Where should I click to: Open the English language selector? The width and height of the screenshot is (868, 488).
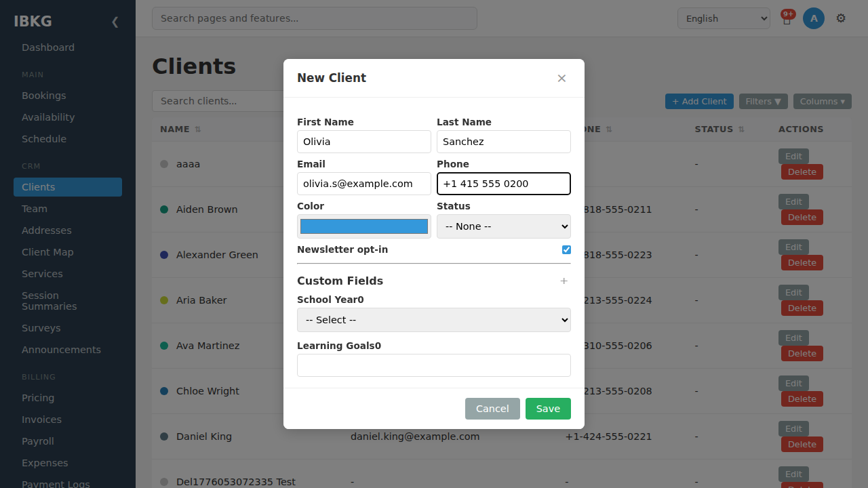click(x=724, y=18)
